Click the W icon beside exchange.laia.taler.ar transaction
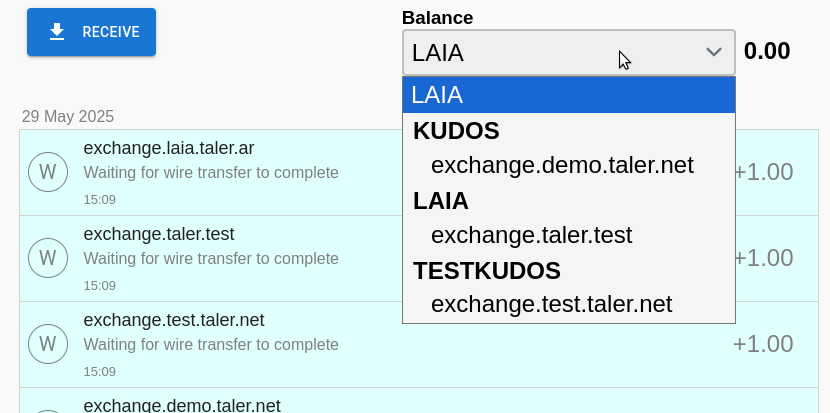830x413 pixels. (x=47, y=172)
